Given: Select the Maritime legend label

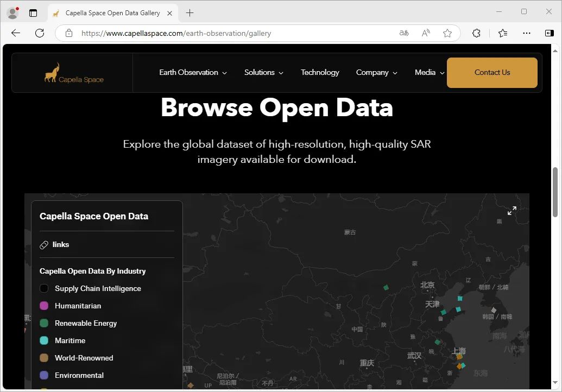Looking at the screenshot, I should tap(70, 340).
